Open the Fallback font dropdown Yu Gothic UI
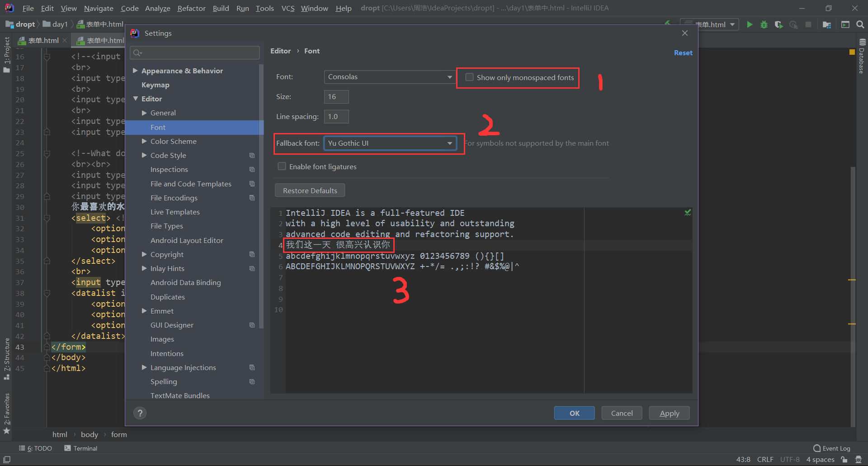The width and height of the screenshot is (868, 466). tap(389, 143)
